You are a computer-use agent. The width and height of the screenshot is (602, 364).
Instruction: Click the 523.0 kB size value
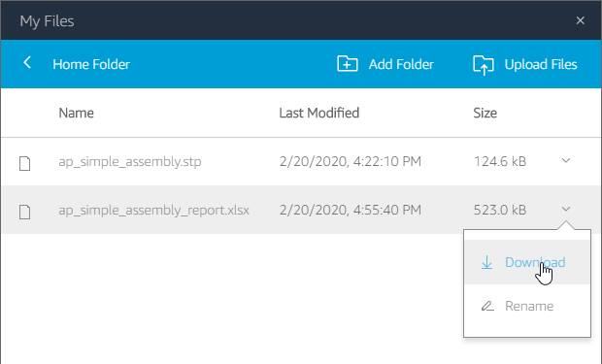[x=499, y=210]
